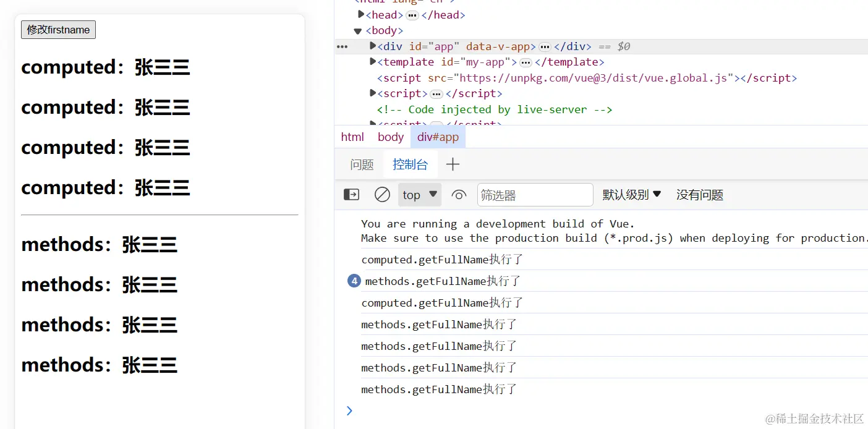Click the more-options dots beside div#app
The width and height of the screenshot is (868, 429).
coord(342,46)
